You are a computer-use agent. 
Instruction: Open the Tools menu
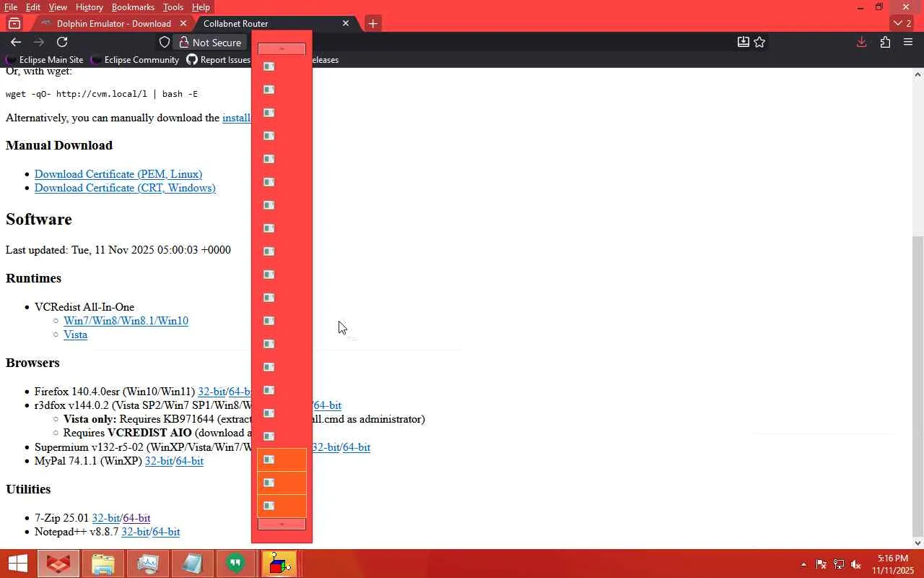pyautogui.click(x=173, y=7)
